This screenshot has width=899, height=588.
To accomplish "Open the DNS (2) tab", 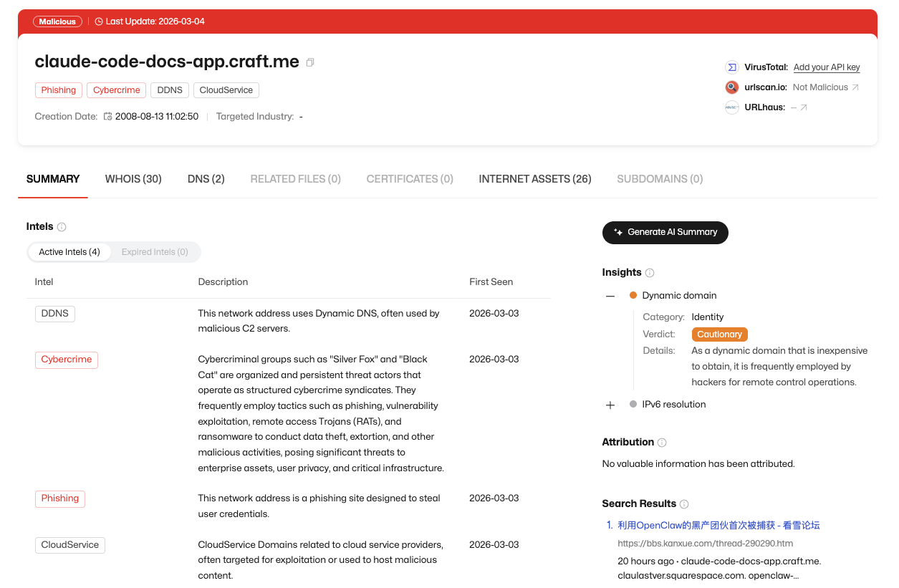I will (x=206, y=179).
